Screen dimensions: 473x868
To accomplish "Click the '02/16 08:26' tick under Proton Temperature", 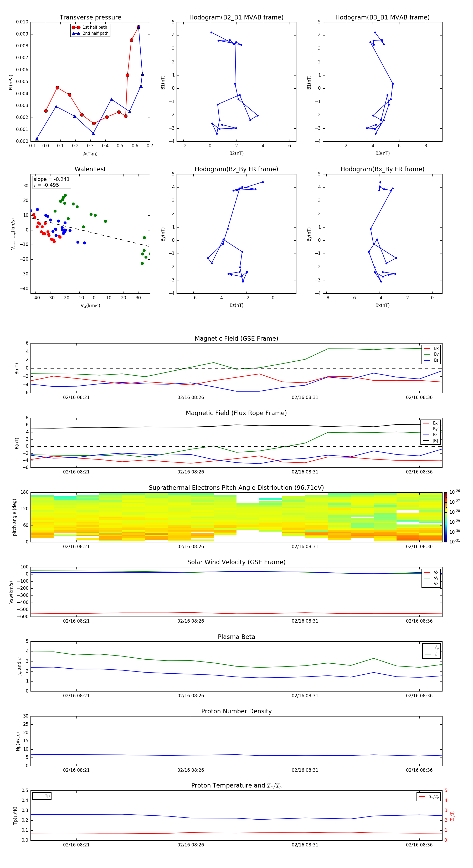I will (x=191, y=845).
